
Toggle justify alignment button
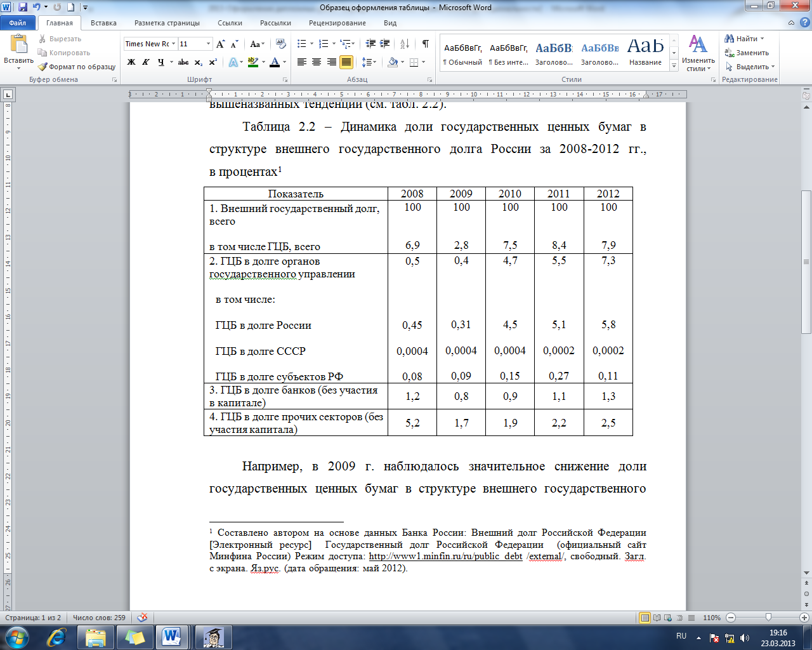tap(346, 62)
